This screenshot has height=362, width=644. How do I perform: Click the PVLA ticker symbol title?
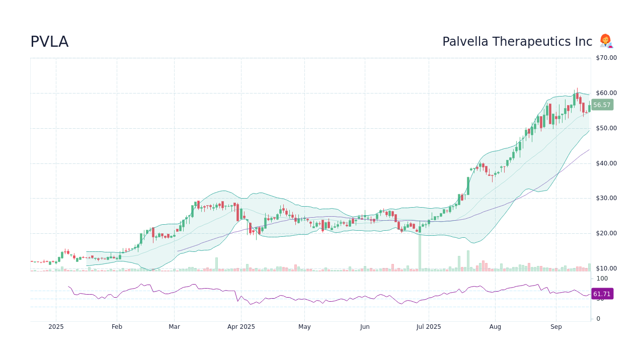(49, 42)
